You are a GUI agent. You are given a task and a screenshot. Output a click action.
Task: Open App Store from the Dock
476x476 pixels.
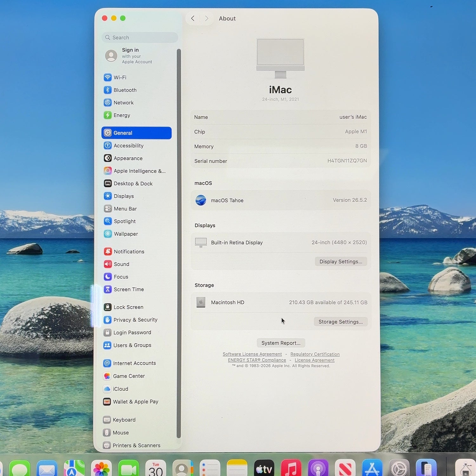tap(372, 468)
